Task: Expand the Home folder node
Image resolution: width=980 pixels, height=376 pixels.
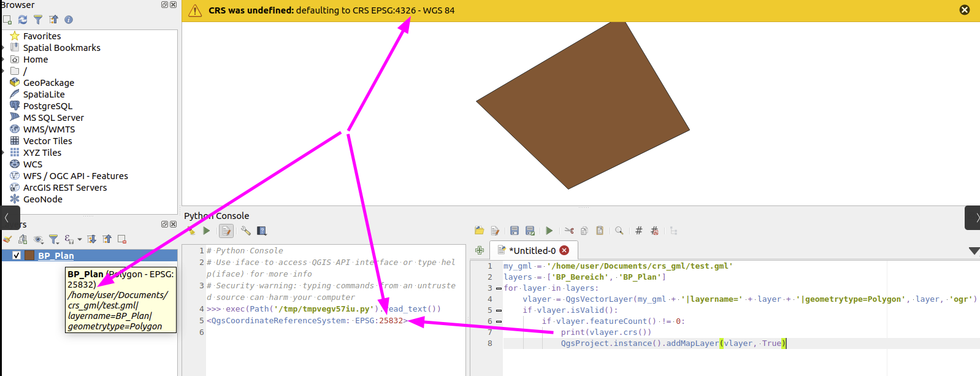Action: coord(2,59)
